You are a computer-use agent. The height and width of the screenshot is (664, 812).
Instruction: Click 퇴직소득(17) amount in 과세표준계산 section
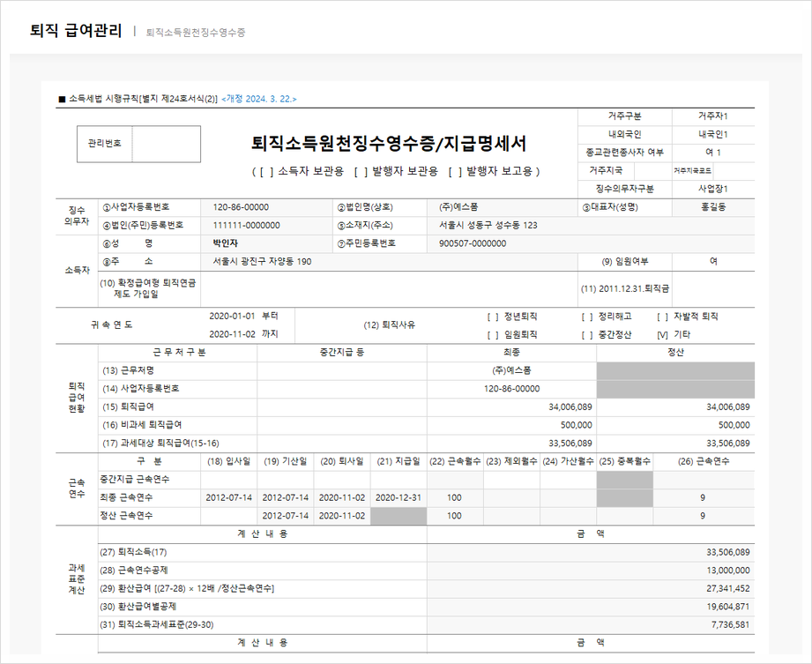click(728, 552)
